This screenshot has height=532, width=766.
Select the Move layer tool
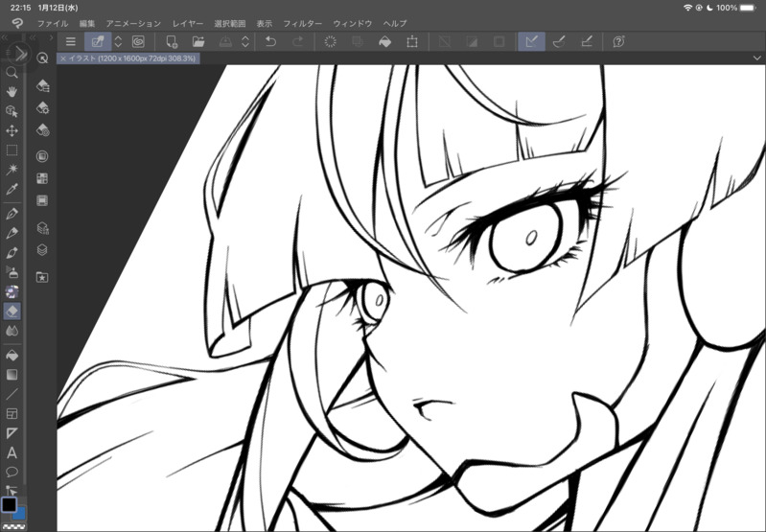click(12, 130)
